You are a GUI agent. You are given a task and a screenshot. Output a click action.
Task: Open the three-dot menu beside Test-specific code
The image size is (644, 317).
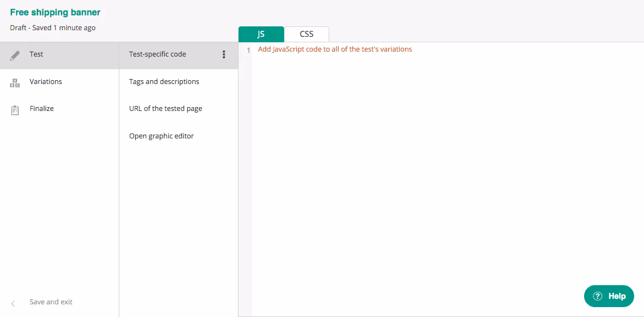click(x=224, y=54)
